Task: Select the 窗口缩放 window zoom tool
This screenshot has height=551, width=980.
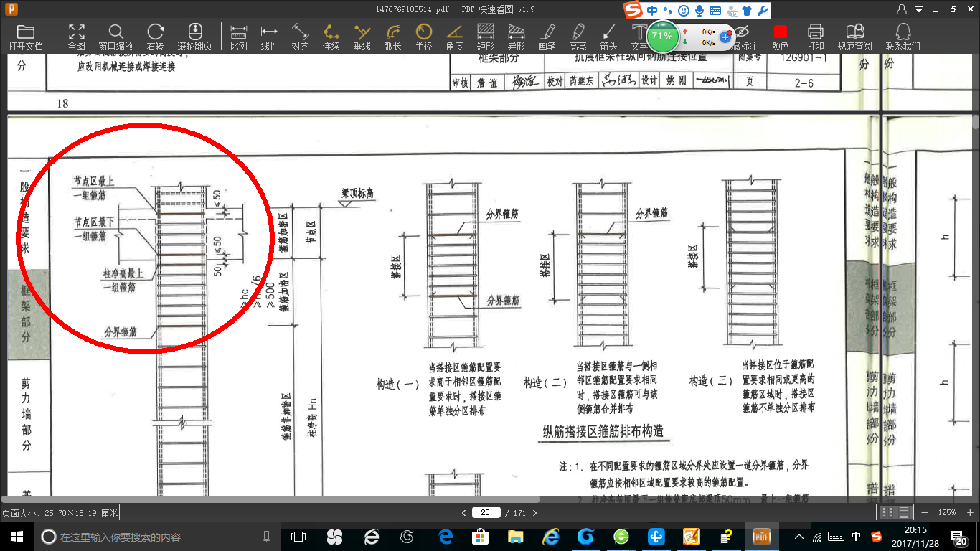Action: [x=116, y=37]
